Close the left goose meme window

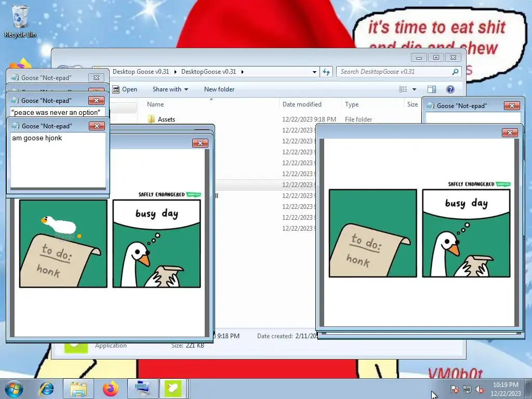point(200,143)
